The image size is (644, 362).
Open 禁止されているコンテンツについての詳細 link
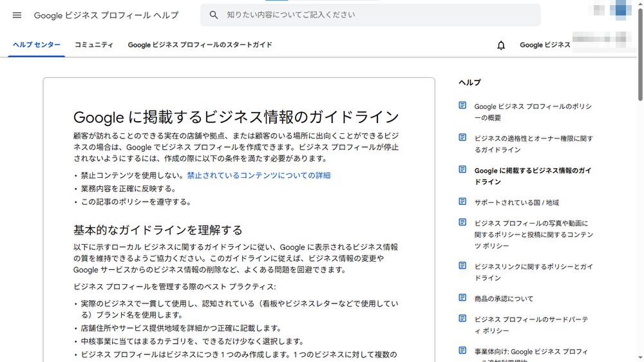pyautogui.click(x=259, y=175)
